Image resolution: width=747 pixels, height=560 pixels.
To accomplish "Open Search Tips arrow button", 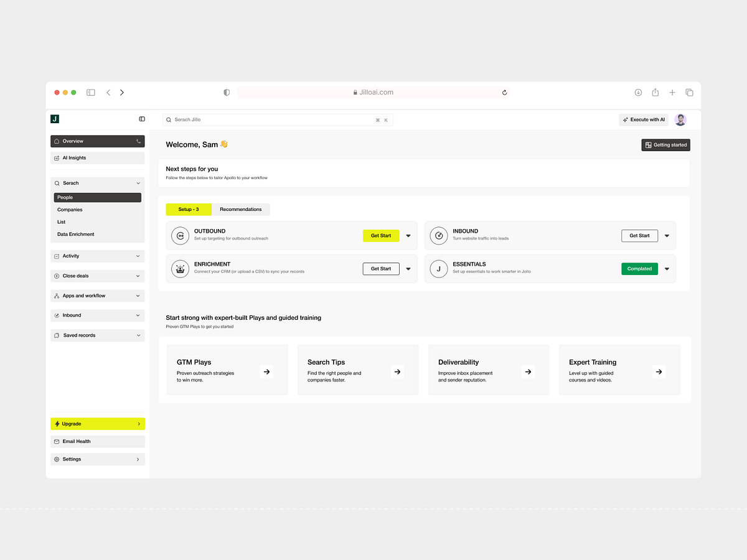I will (397, 371).
